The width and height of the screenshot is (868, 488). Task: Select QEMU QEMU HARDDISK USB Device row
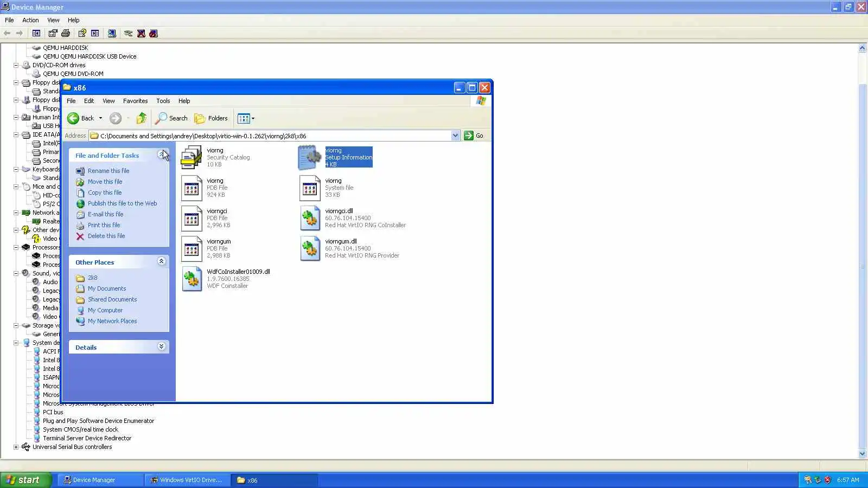pos(90,56)
